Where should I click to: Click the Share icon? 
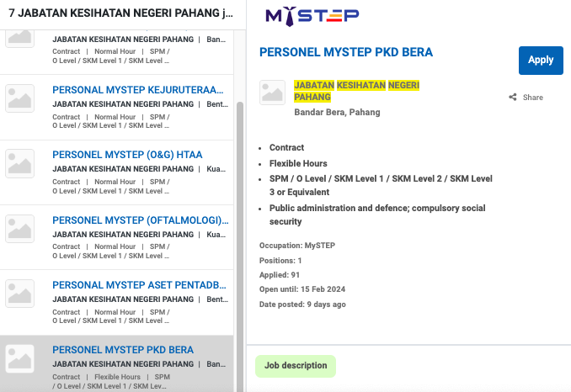(513, 98)
